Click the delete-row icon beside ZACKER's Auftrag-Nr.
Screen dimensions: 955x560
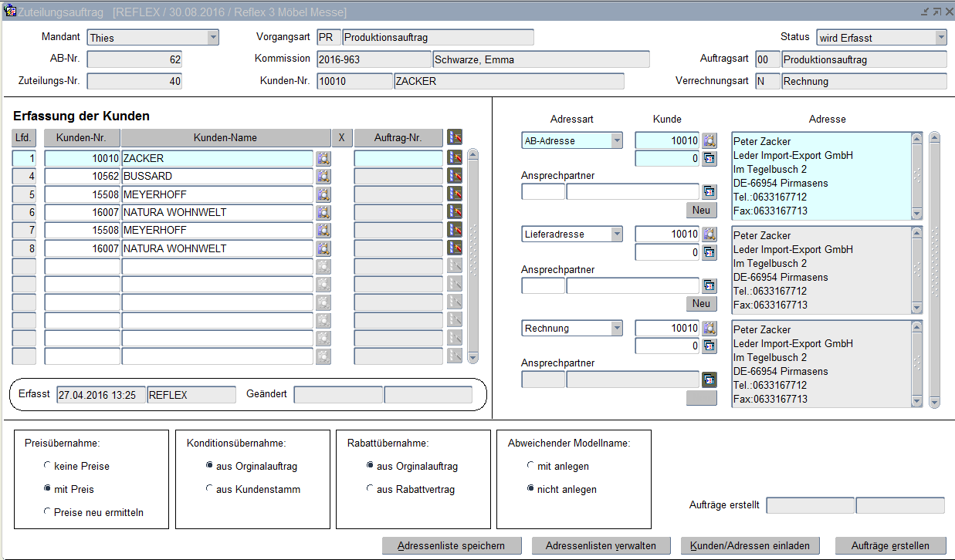tap(455, 158)
